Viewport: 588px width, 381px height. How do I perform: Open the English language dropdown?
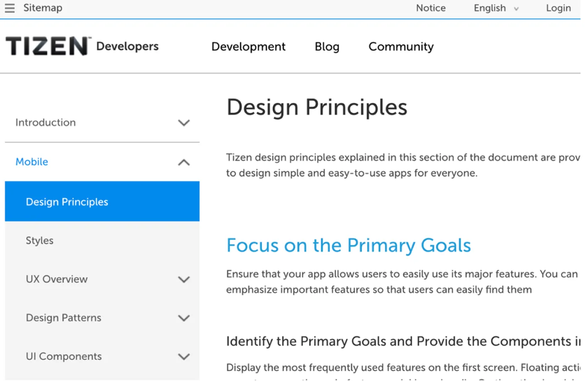[x=496, y=8]
